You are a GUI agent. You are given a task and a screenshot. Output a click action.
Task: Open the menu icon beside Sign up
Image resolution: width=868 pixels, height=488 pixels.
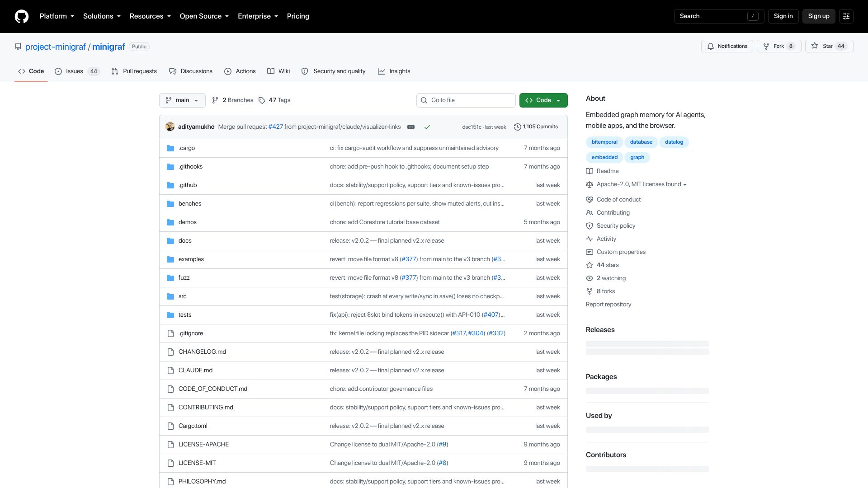[846, 16]
